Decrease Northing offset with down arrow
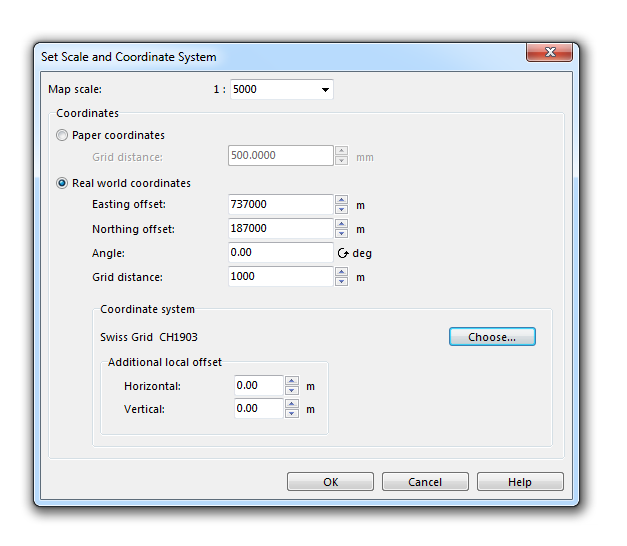Screen dimensions: 627x546 point(341,233)
